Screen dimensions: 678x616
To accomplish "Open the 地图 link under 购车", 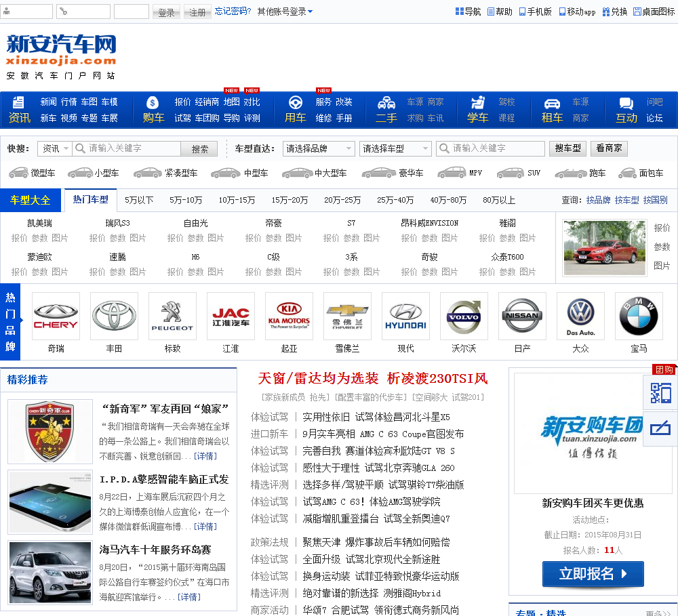I will [231, 102].
